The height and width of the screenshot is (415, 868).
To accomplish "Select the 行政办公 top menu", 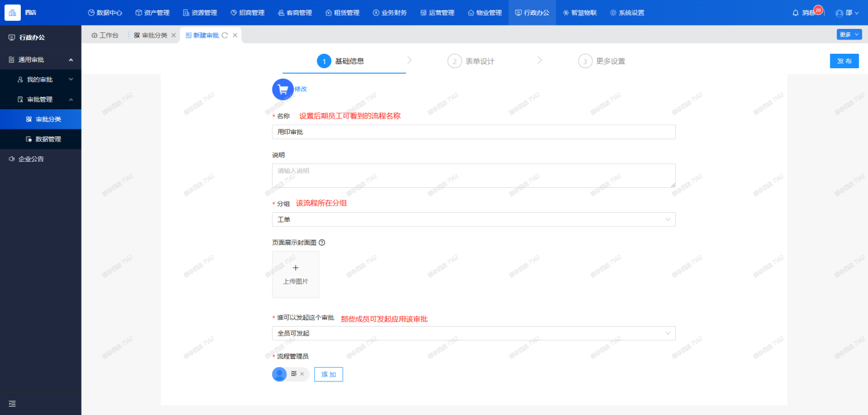I will click(x=532, y=13).
